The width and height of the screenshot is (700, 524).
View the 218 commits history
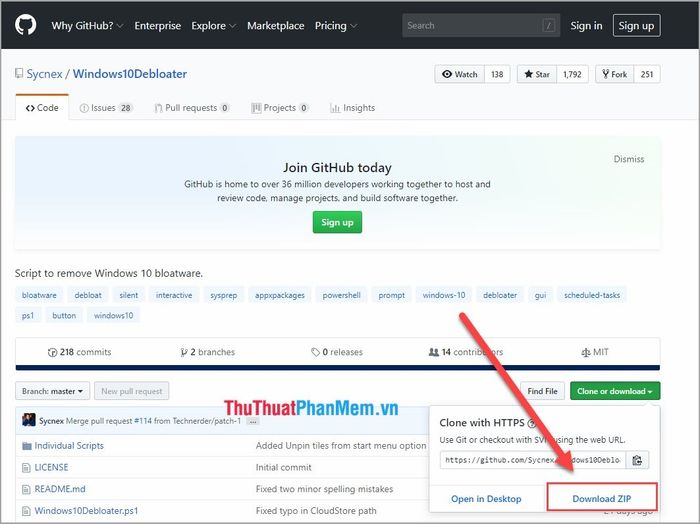point(79,352)
